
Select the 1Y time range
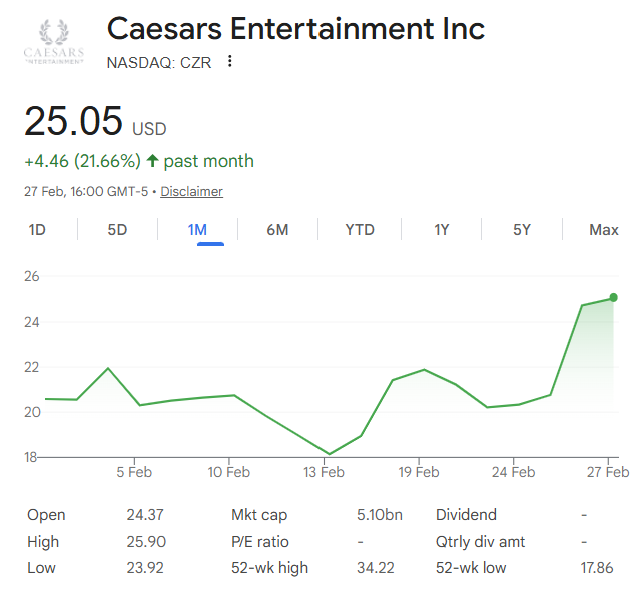441,230
